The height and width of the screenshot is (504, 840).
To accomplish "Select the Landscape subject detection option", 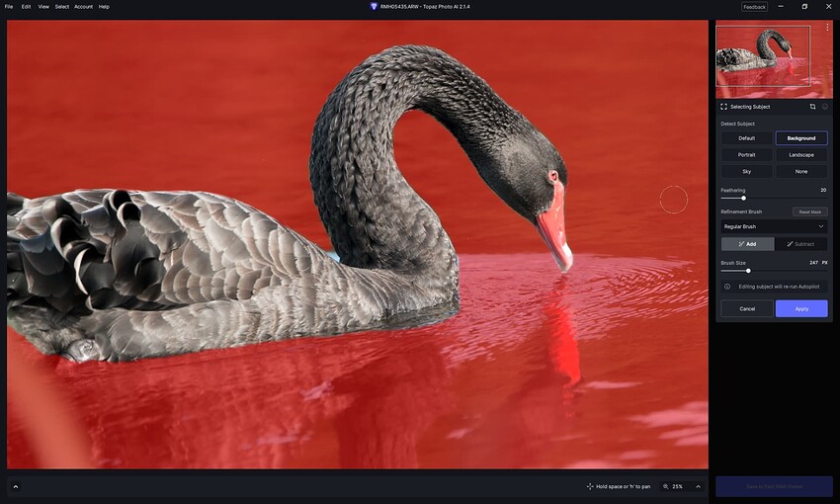I will tap(801, 155).
